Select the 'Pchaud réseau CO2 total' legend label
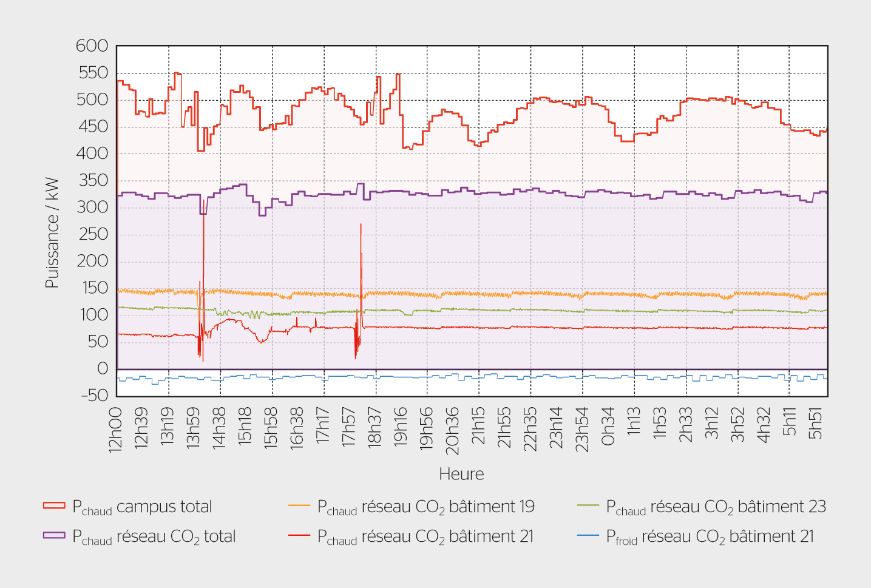 [154, 536]
